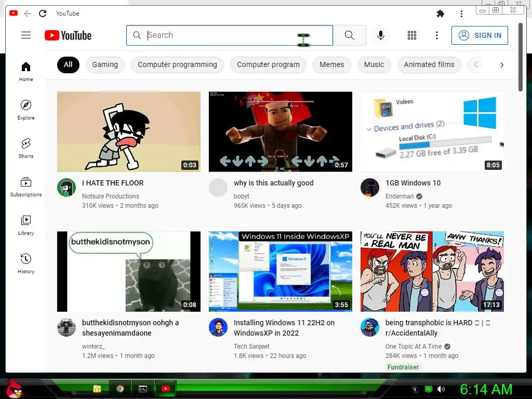Click the YouTube app on taskbar
The height and width of the screenshot is (399, 532).
(x=166, y=389)
